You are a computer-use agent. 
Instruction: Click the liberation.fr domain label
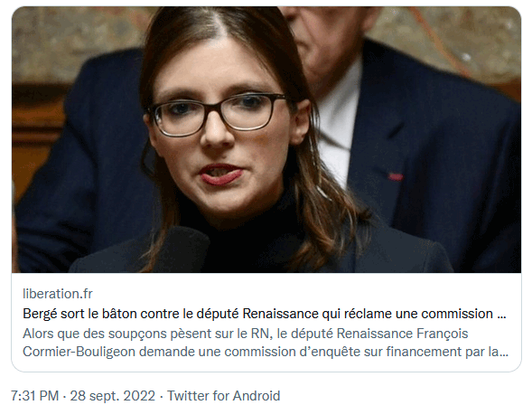(x=57, y=294)
